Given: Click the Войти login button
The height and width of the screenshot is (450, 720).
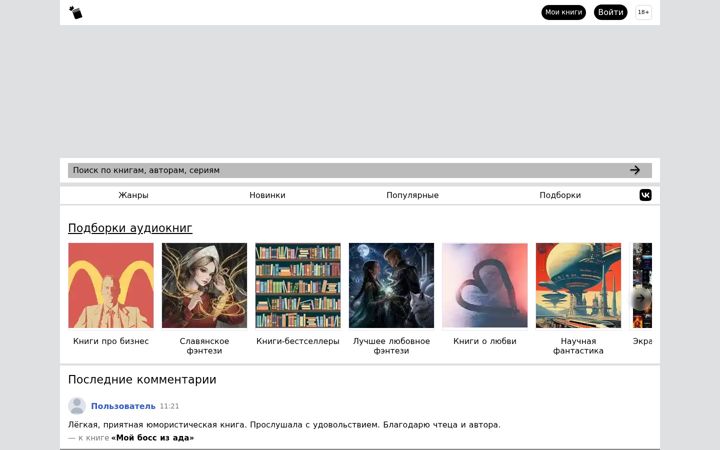Looking at the screenshot, I should 610,12.
